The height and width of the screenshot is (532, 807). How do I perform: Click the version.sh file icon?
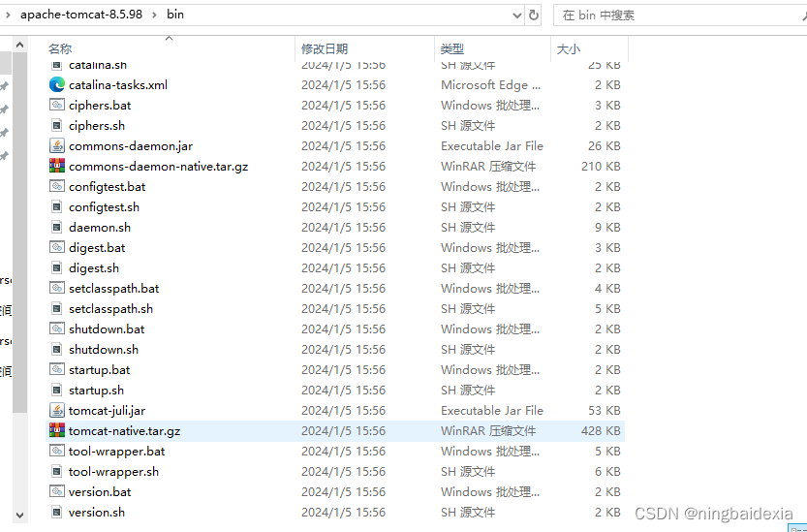tap(56, 512)
